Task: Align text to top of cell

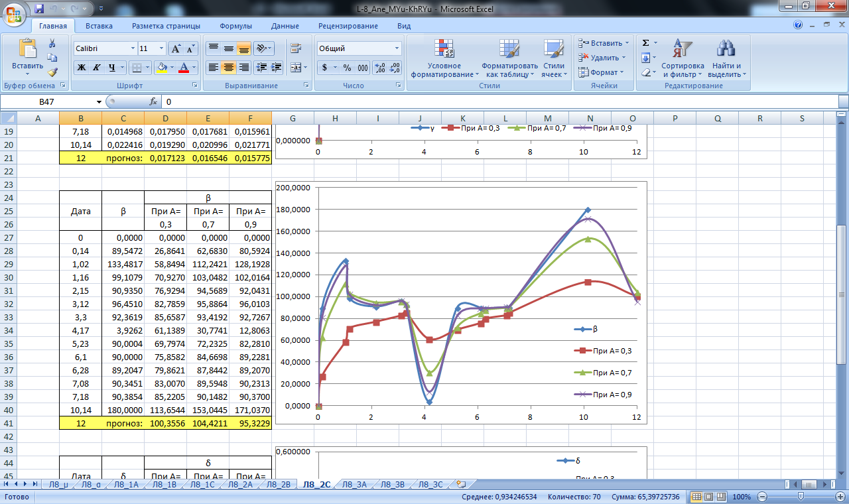Action: [213, 48]
